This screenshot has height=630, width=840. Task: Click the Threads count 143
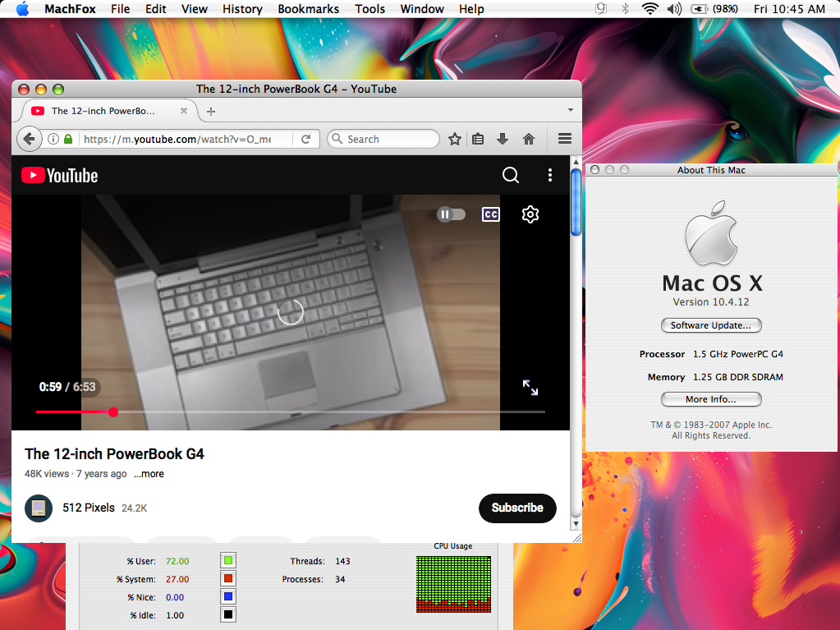pos(343,561)
